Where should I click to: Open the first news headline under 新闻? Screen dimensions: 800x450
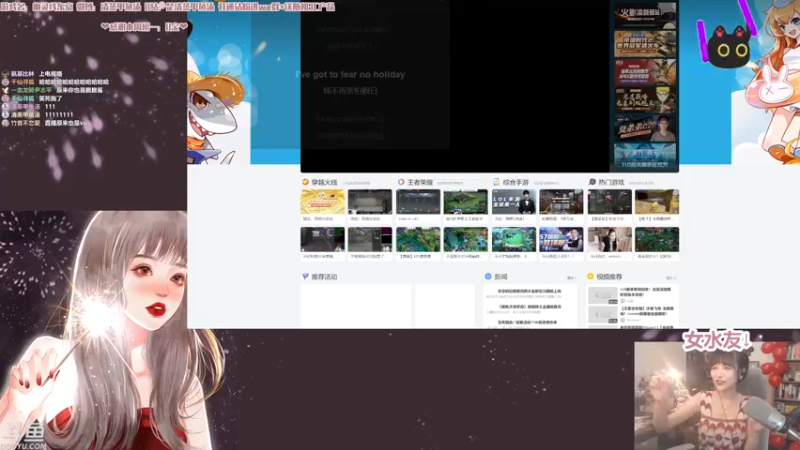[530, 291]
